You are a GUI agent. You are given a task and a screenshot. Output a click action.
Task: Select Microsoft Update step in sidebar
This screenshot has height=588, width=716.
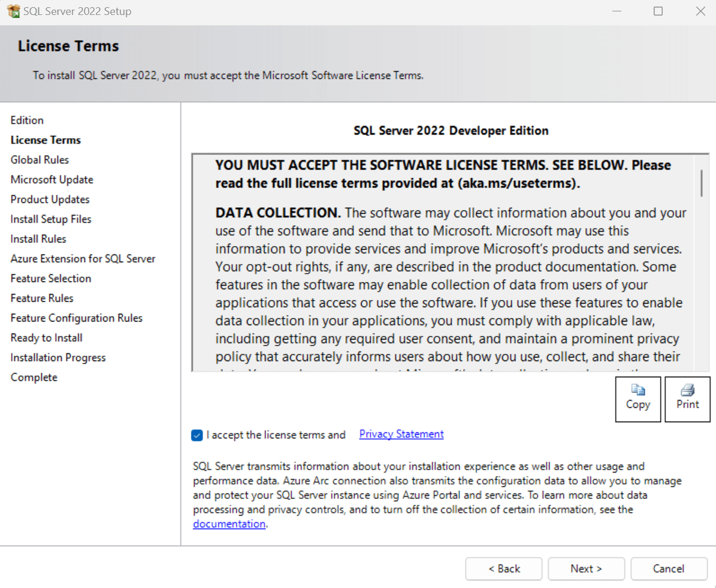tap(52, 180)
